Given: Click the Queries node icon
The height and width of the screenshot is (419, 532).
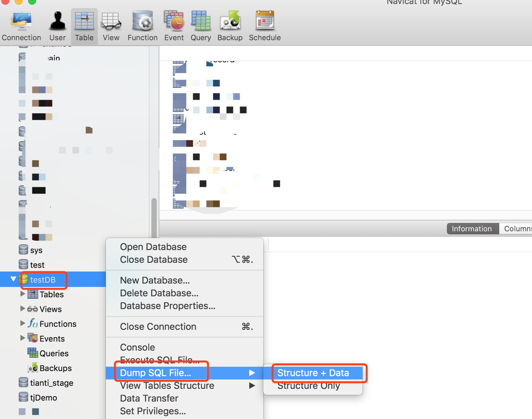Looking at the screenshot, I should 33,353.
